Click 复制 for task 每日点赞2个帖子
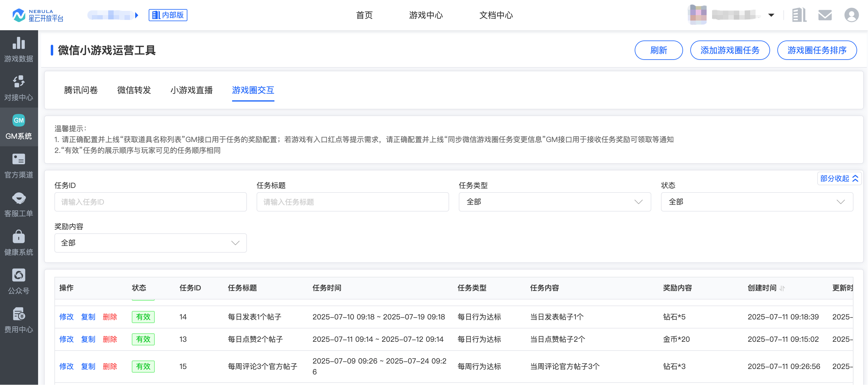Viewport: 868px width, 385px height. [x=88, y=340]
